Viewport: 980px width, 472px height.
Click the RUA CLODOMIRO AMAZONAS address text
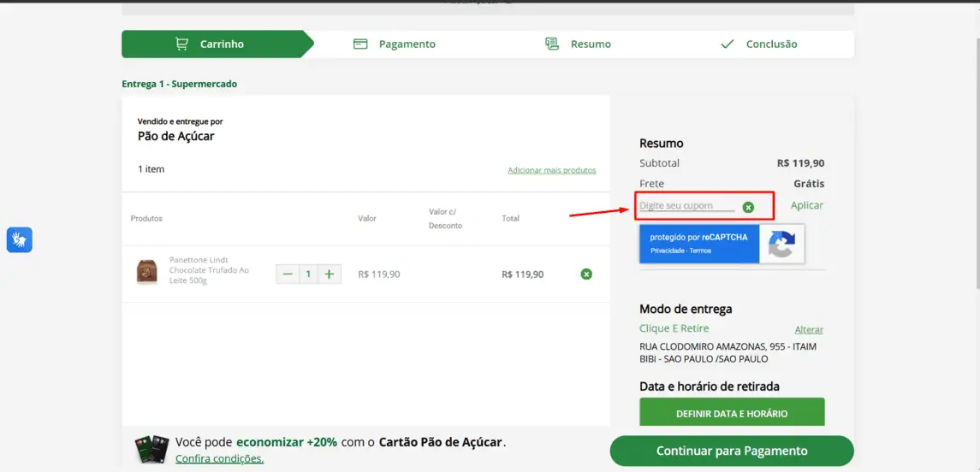coord(728,353)
